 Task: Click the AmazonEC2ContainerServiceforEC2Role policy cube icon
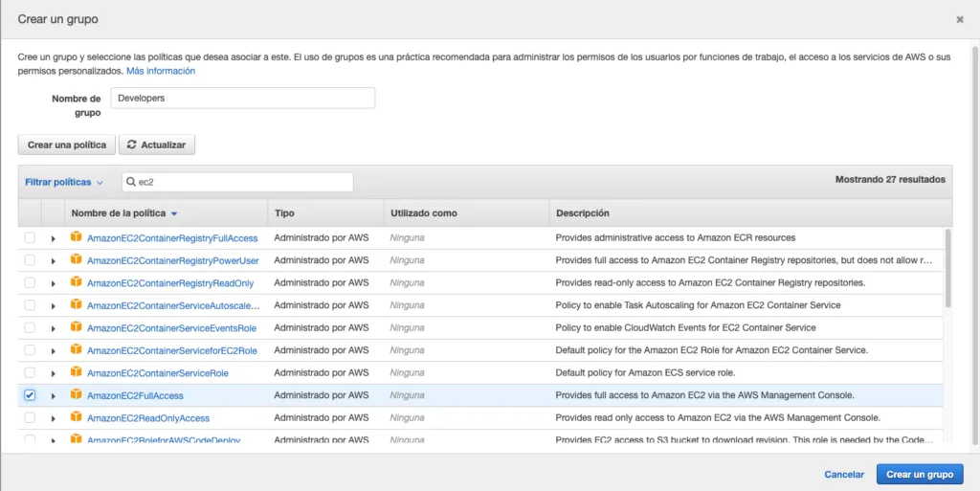(77, 349)
